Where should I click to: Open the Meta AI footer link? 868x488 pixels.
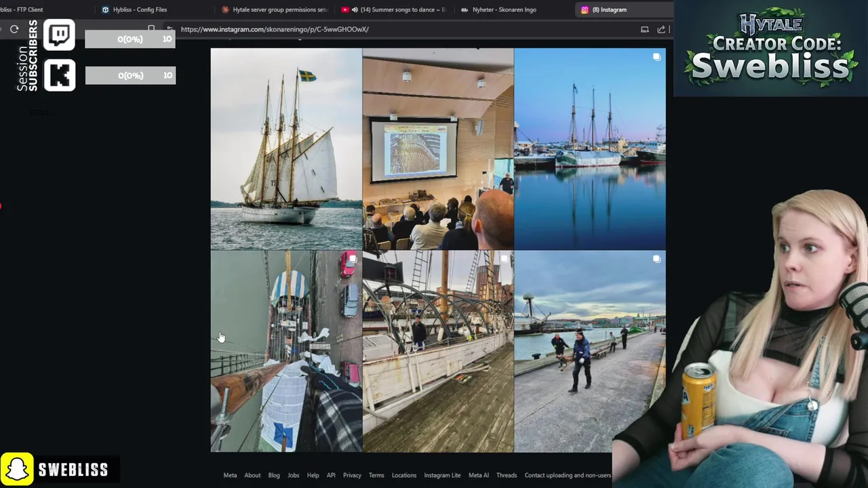[x=479, y=475]
